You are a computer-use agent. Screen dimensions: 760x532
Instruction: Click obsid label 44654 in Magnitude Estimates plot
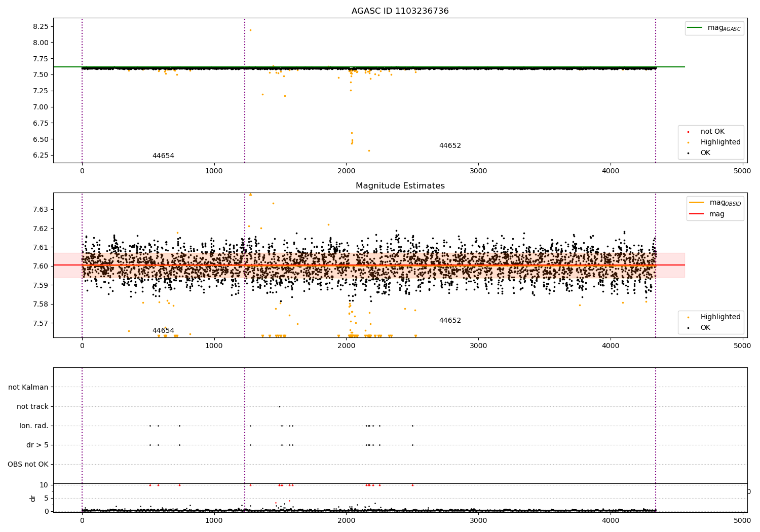163,331
